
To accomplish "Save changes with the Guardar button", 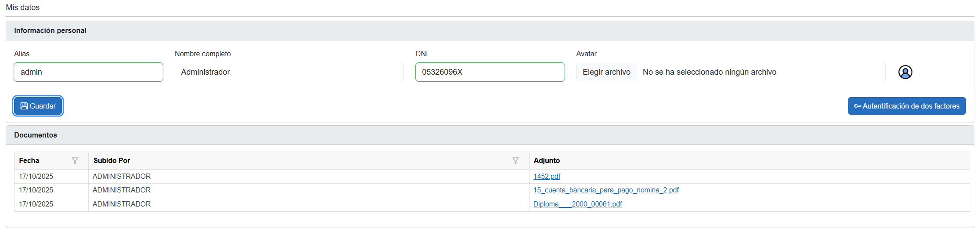I will 38,106.
